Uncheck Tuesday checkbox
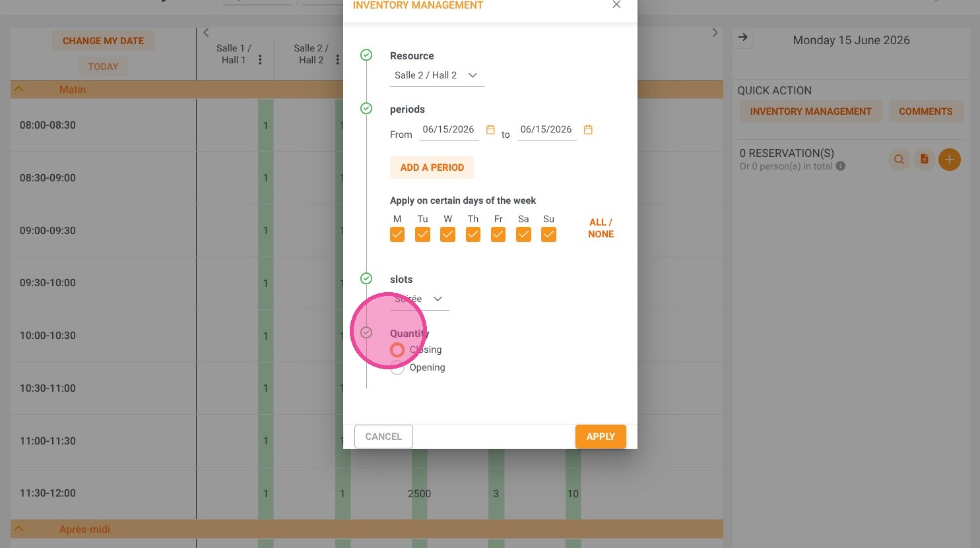The image size is (980, 548). 422,235
